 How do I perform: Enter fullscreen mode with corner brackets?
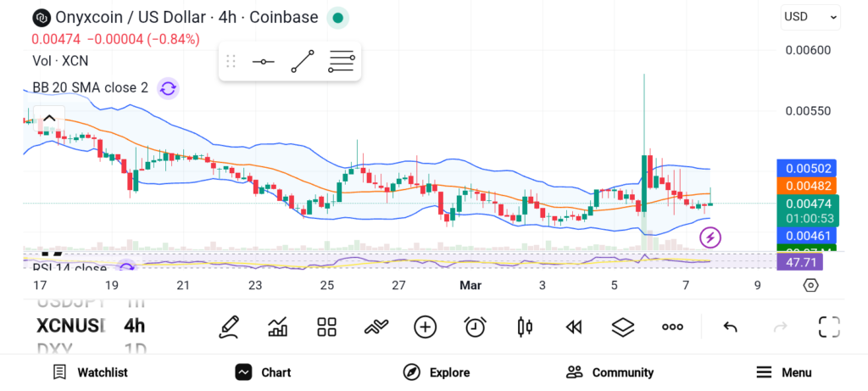(x=828, y=327)
